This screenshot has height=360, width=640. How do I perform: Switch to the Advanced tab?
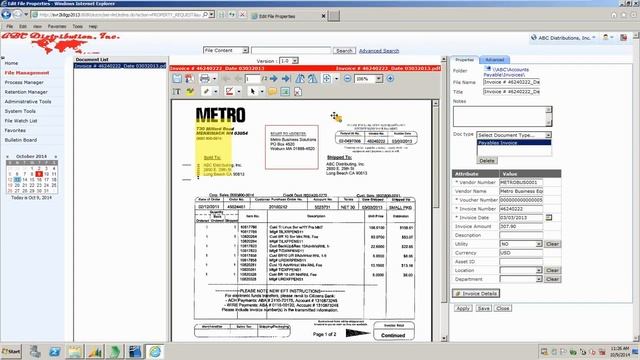[x=494, y=60]
